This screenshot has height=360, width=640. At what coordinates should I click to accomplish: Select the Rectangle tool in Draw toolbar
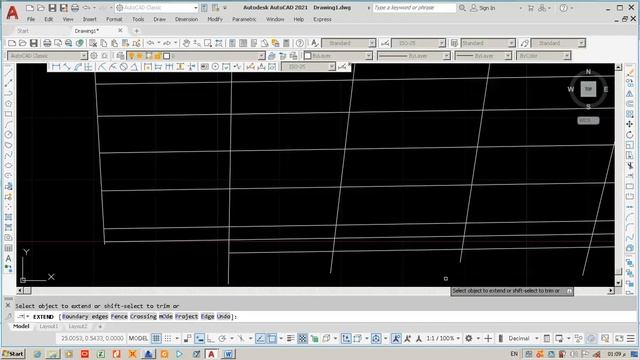click(x=8, y=114)
